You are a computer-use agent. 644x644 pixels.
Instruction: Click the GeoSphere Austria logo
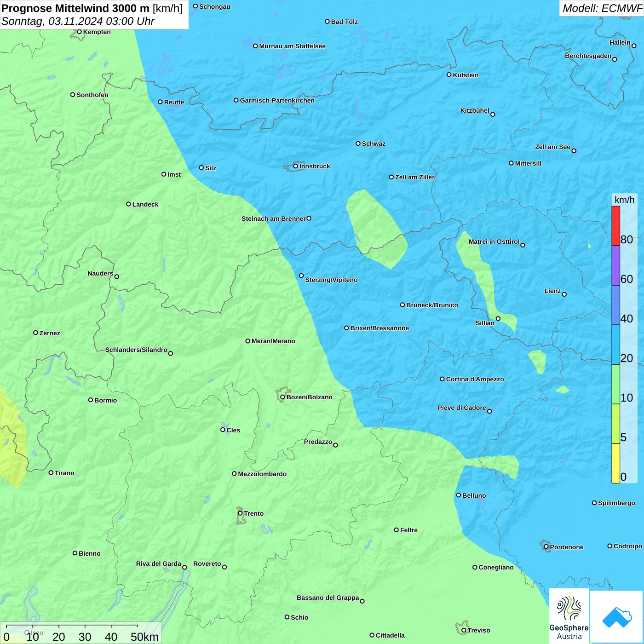pos(569,616)
